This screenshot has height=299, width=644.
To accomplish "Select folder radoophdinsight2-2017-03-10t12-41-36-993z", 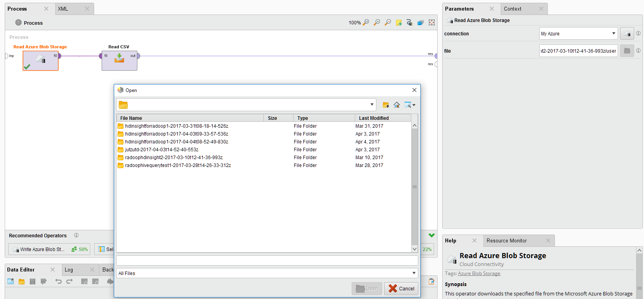I will (x=264, y=158).
